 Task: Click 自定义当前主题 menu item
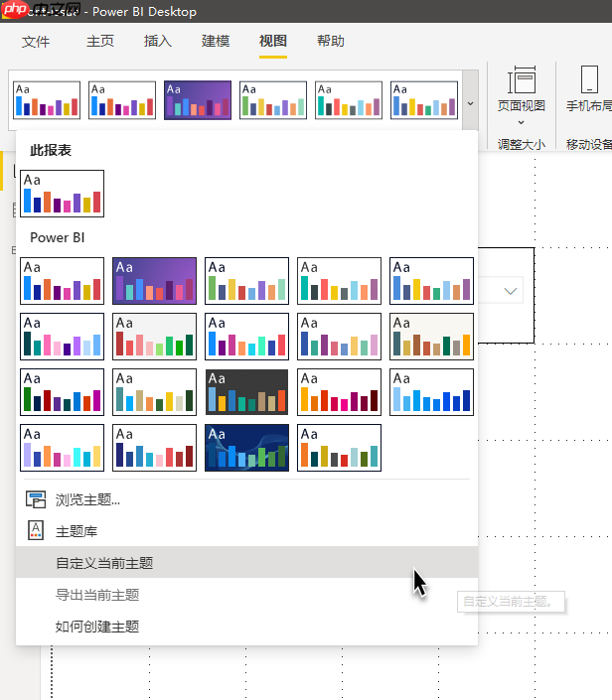click(104, 563)
